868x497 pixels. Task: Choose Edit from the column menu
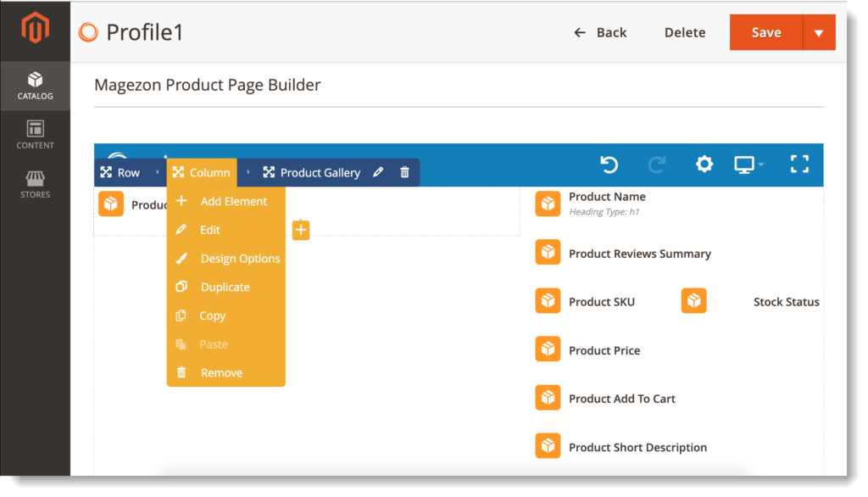coord(225,230)
